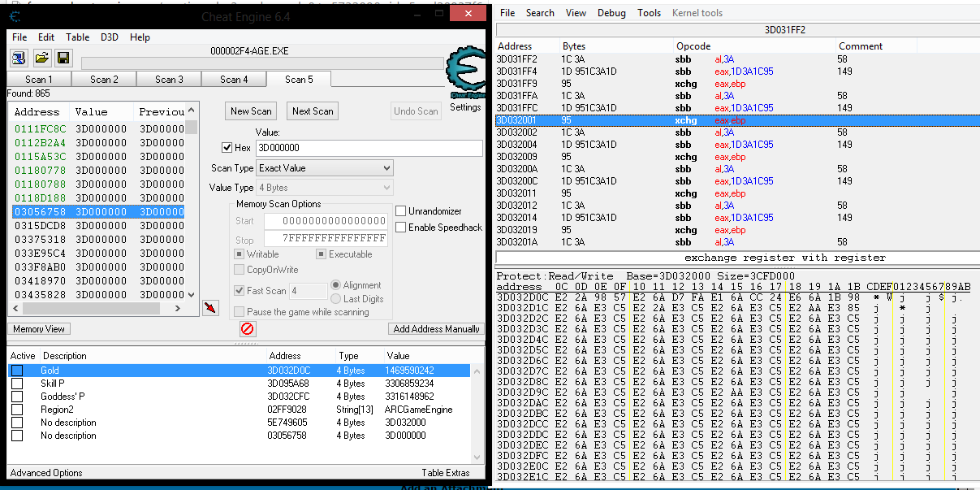Toggle the Hex checkbox

(227, 148)
